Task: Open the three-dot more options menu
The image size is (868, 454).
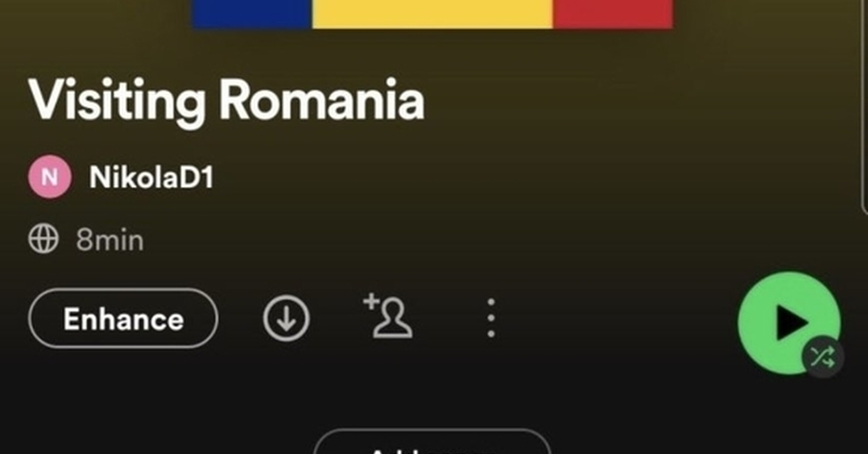Action: [x=491, y=318]
